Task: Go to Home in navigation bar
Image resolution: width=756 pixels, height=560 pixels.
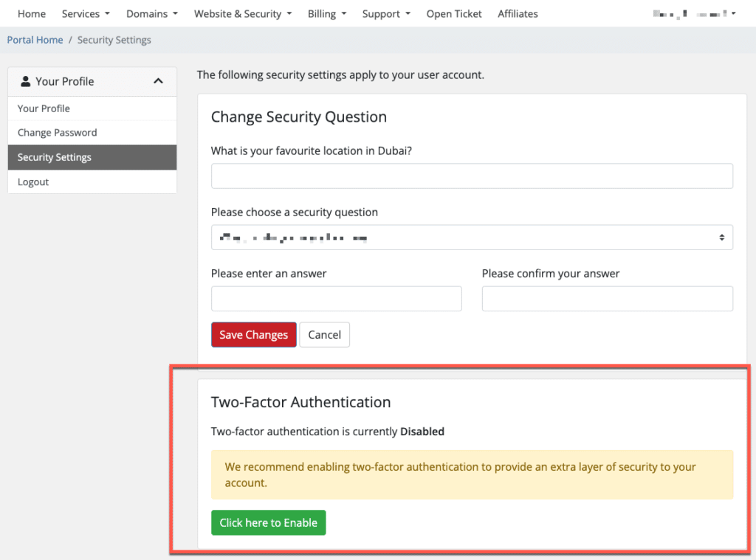Action: point(32,13)
